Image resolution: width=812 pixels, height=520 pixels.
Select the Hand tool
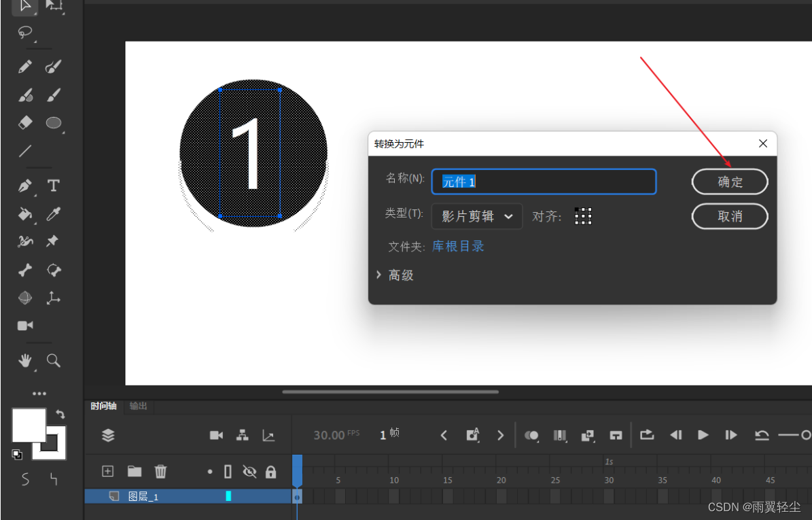click(25, 360)
